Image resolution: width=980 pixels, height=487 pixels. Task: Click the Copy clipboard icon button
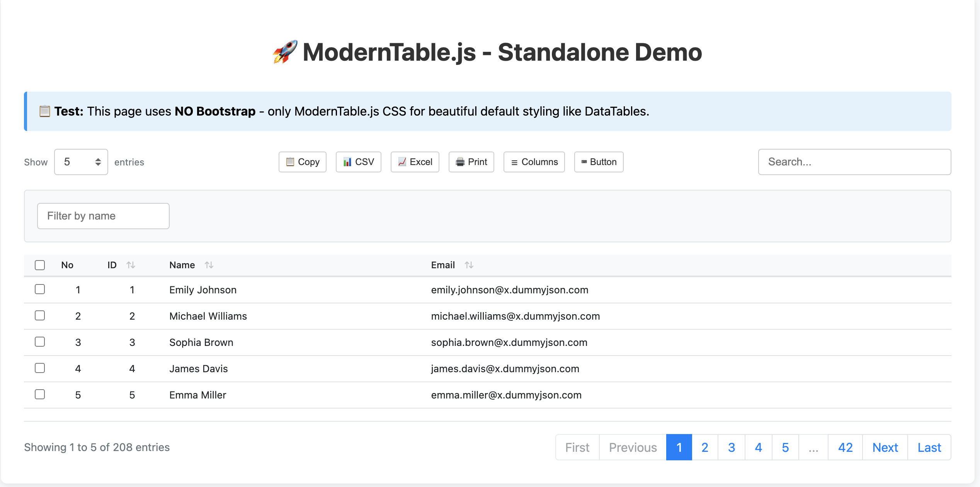tap(302, 162)
